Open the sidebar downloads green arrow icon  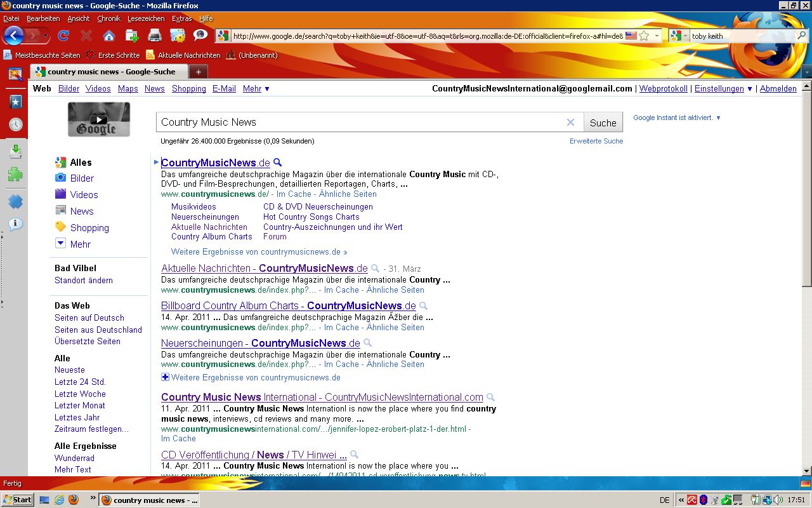[15, 151]
